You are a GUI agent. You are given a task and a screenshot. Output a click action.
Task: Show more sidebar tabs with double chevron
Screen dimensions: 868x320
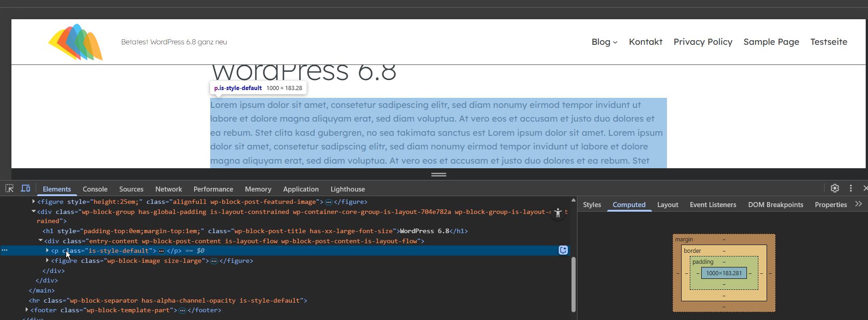coord(858,204)
